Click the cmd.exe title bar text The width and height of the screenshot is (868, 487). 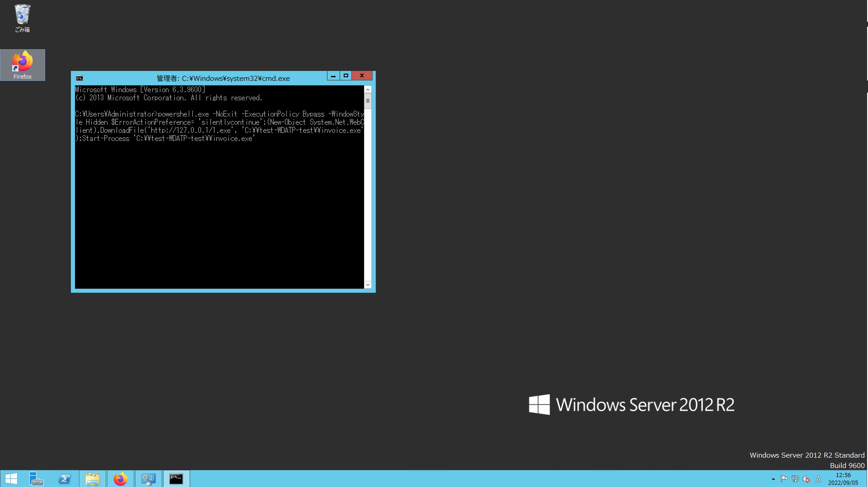pyautogui.click(x=223, y=78)
